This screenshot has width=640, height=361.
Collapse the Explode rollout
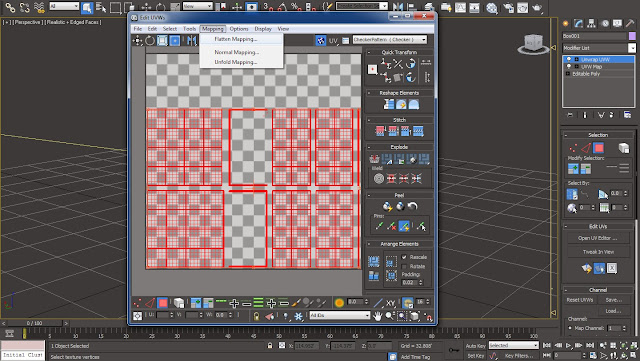click(x=369, y=147)
